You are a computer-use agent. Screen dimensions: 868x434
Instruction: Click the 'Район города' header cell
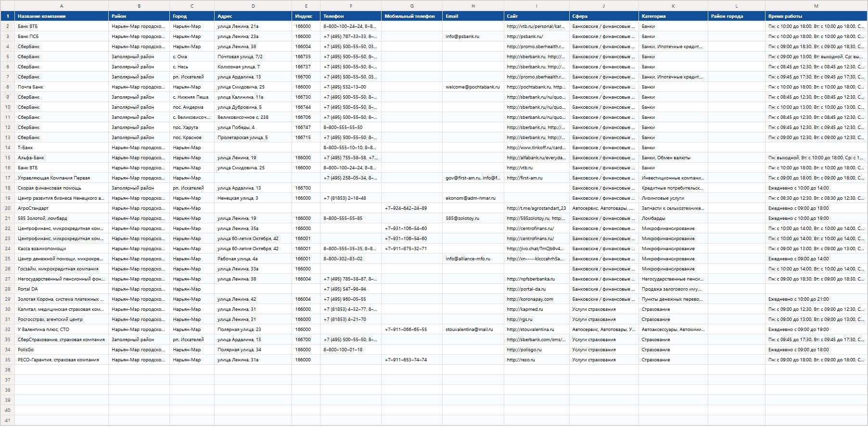[x=737, y=16]
